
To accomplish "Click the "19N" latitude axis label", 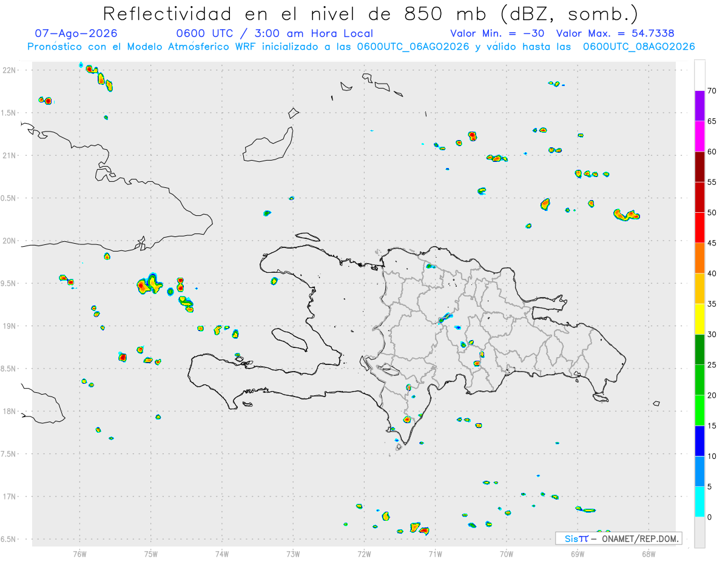I will pyautogui.click(x=10, y=326).
